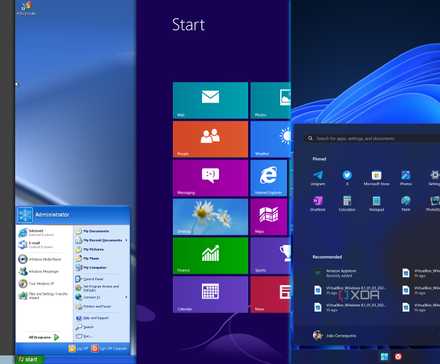Open Tour Windows XP entry
Image resolution: width=440 pixels, height=364 pixels.
[37, 283]
